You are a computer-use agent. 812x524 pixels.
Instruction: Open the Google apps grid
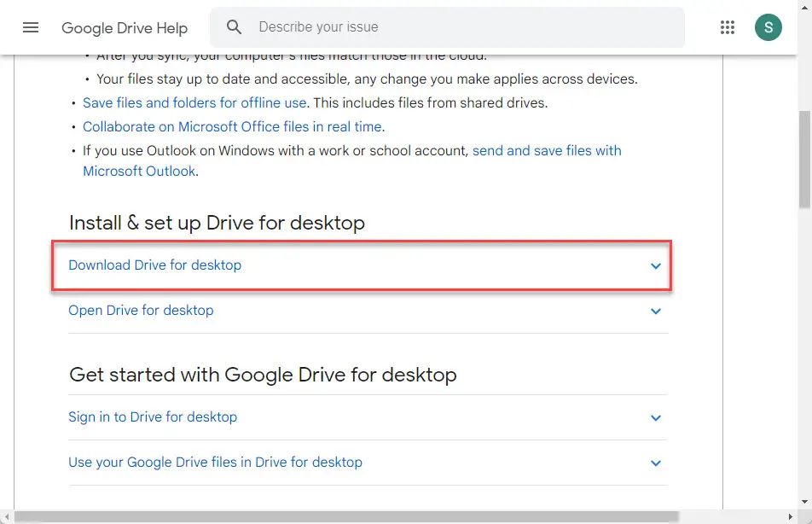727,27
